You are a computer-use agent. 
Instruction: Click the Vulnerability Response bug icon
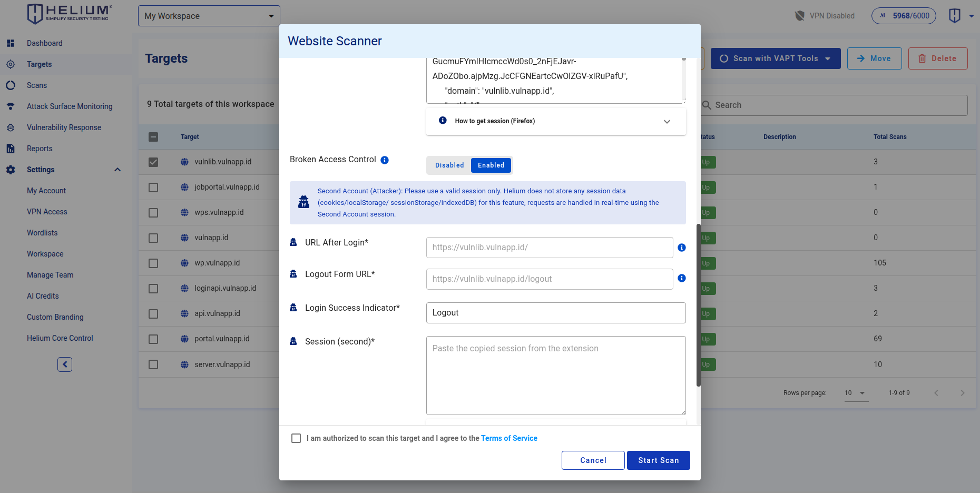tap(11, 127)
